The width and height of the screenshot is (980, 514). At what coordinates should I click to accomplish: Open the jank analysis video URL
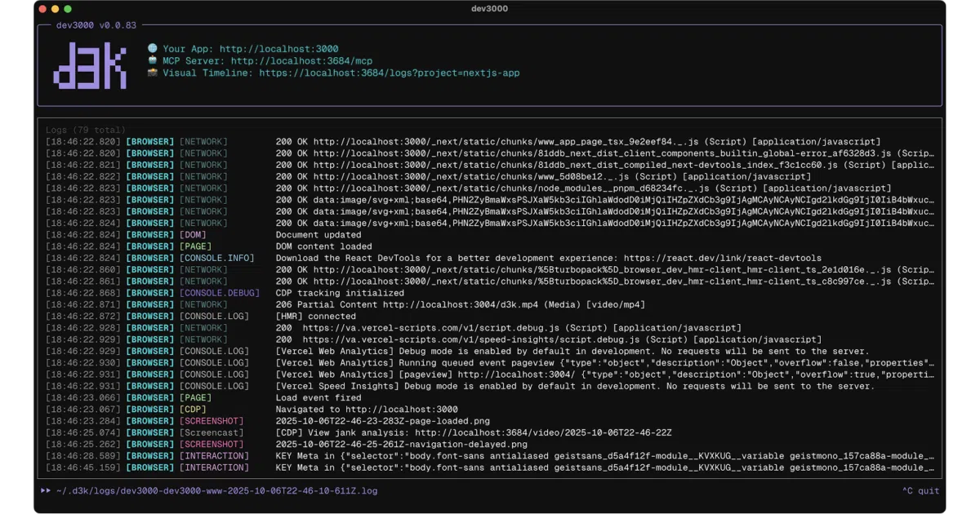tap(543, 432)
